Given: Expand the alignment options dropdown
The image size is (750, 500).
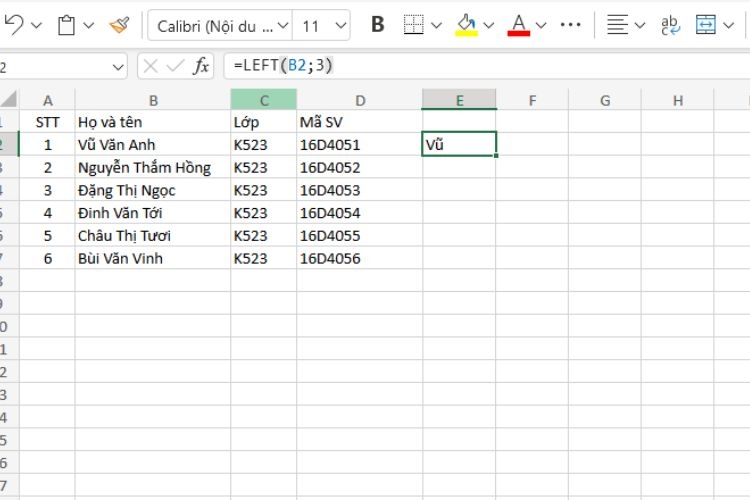Looking at the screenshot, I should click(x=640, y=25).
